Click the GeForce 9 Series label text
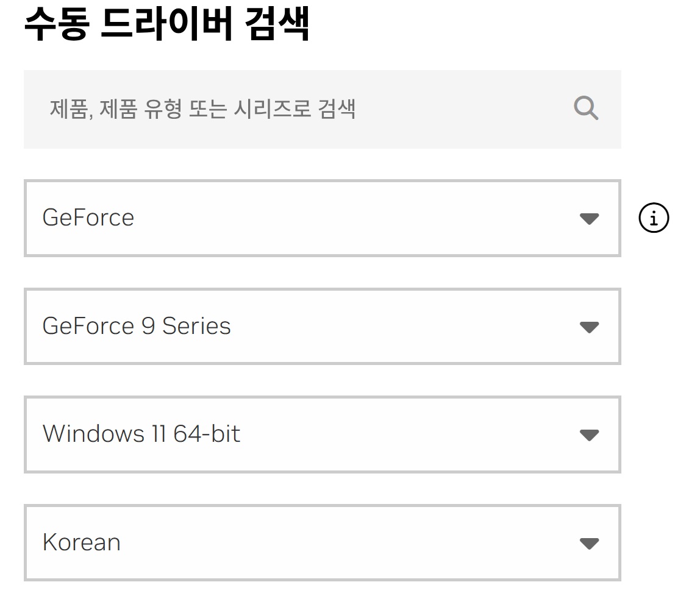This screenshot has height=596, width=700. [x=137, y=326]
